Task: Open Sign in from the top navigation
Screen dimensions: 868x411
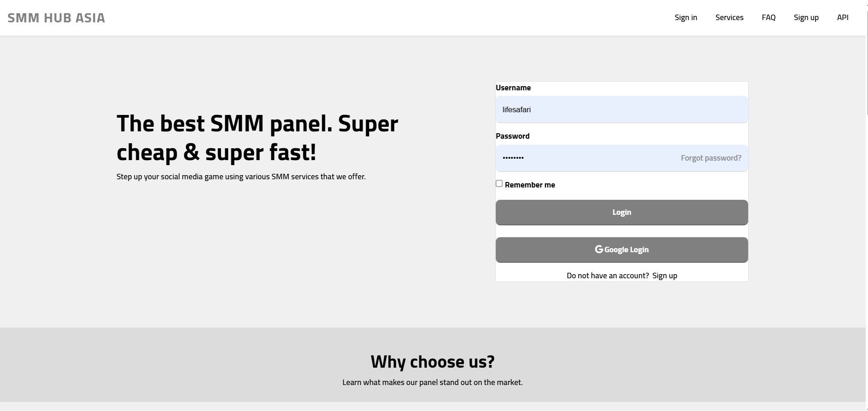Action: click(x=685, y=17)
